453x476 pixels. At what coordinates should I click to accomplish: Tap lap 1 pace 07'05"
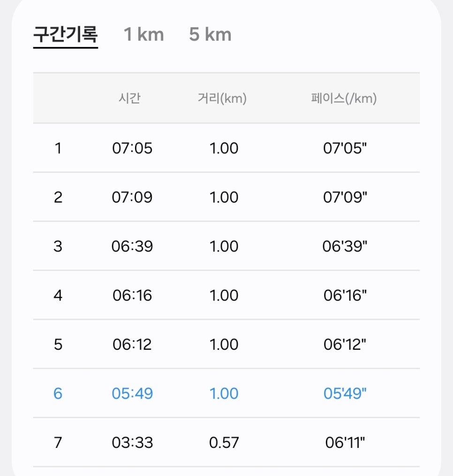pos(345,148)
